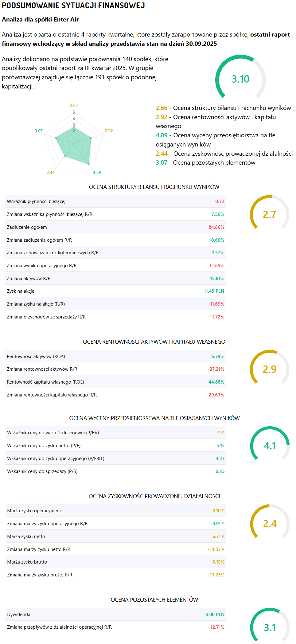This screenshot has width=296, height=644.
Task: Click the 0.35 P/S value
Action: click(220, 471)
